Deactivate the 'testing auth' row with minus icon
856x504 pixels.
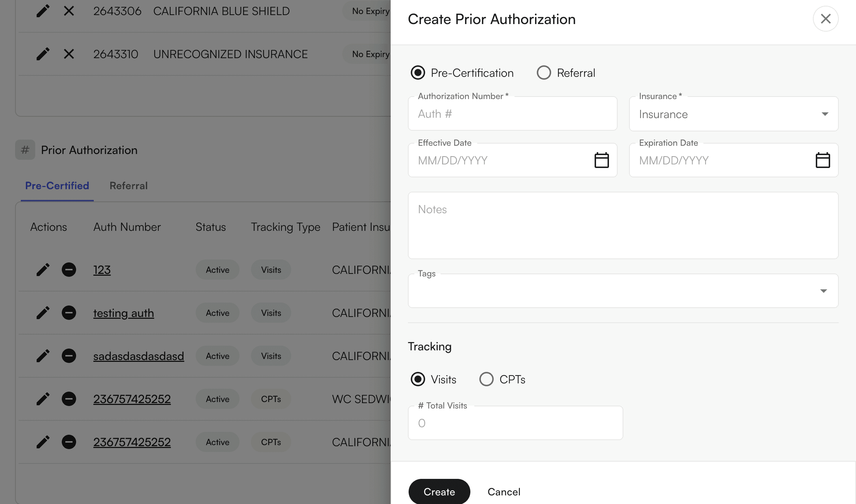tap(69, 313)
